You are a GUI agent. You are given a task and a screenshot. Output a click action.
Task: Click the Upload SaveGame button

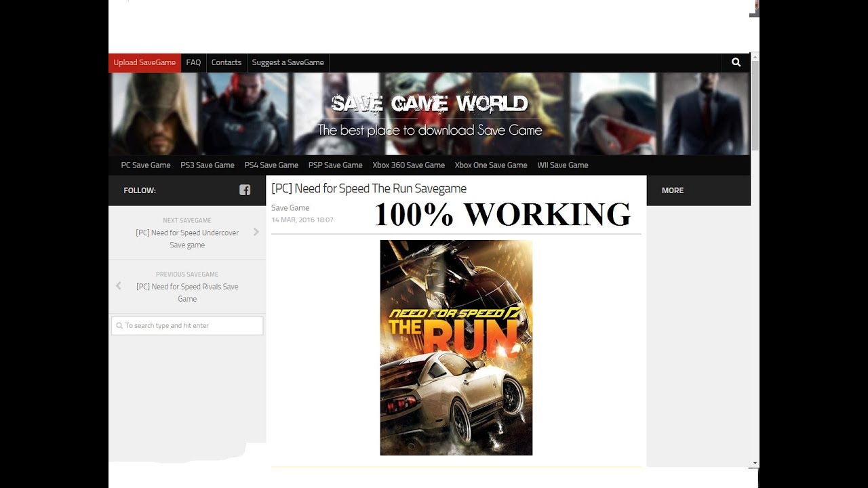[144, 62]
